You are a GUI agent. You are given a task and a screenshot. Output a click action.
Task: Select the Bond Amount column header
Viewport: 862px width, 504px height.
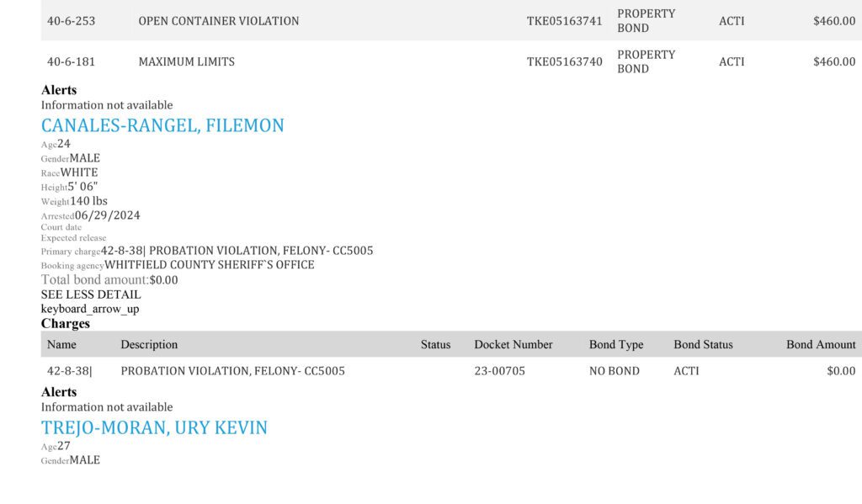point(821,345)
